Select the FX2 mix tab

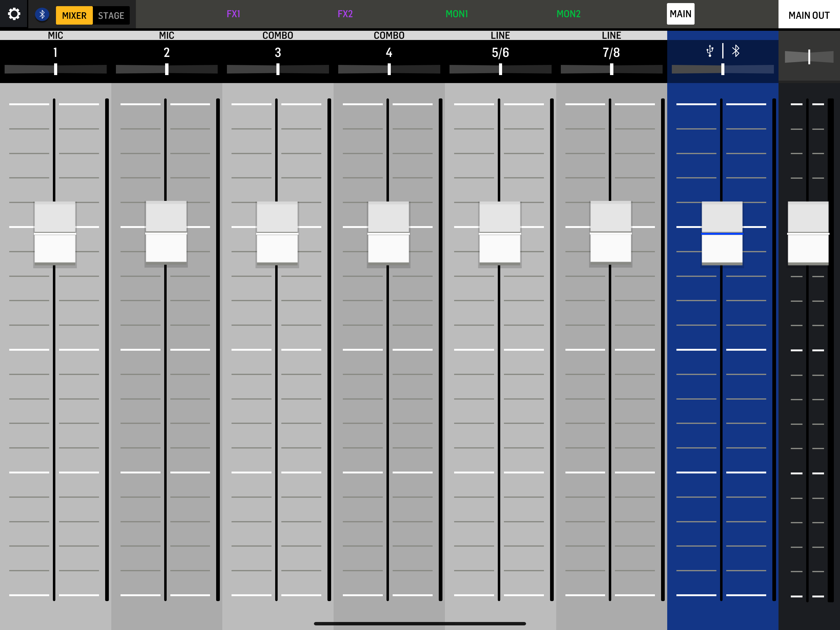coord(345,14)
